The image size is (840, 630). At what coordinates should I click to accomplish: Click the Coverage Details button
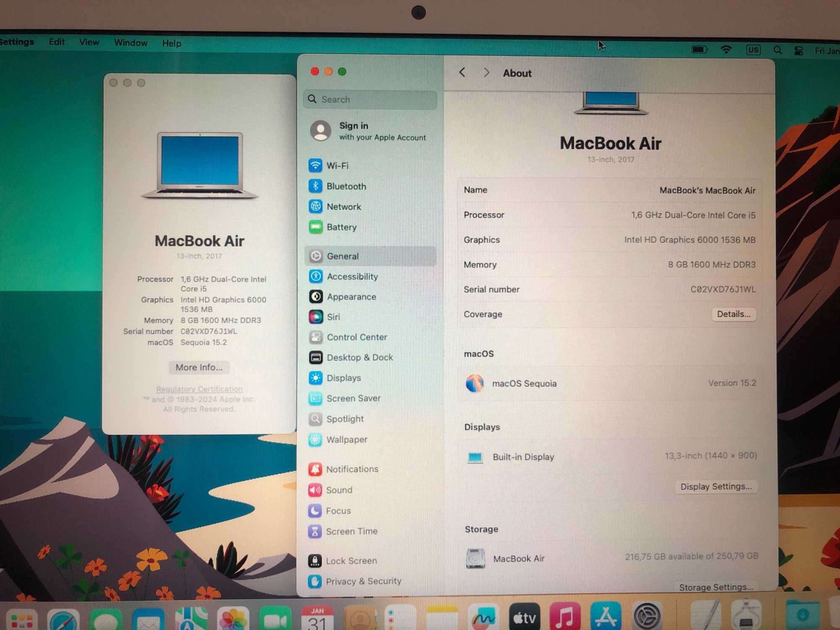(734, 314)
